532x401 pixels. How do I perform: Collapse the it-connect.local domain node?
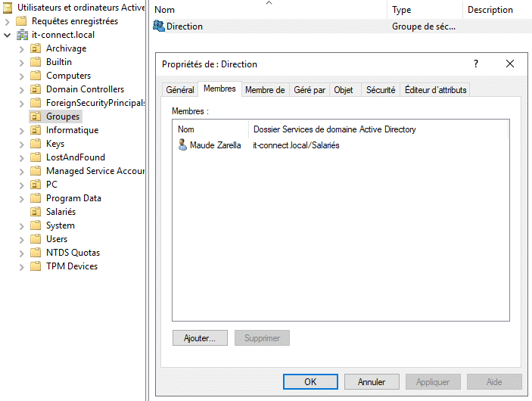pos(7,35)
